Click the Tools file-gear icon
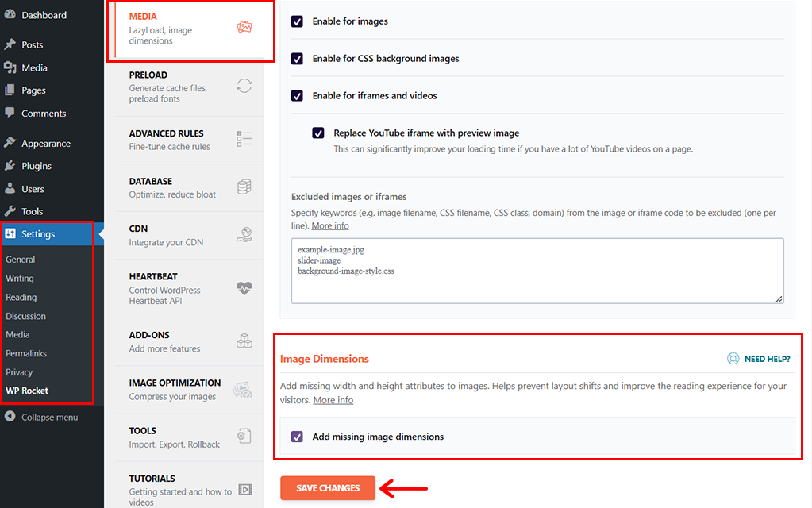The height and width of the screenshot is (508, 812). click(x=244, y=436)
